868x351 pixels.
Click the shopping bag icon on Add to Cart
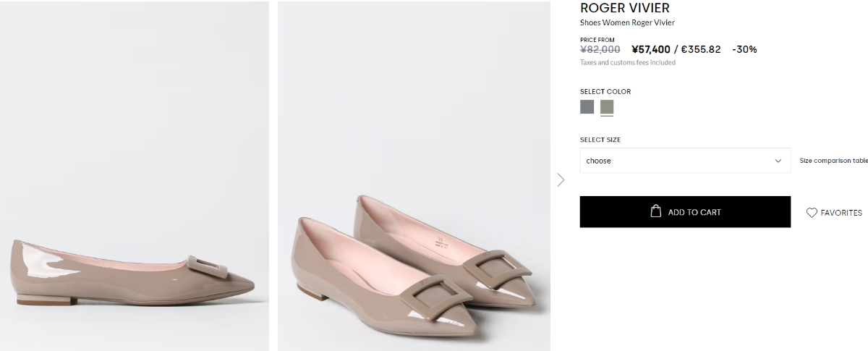(x=656, y=211)
